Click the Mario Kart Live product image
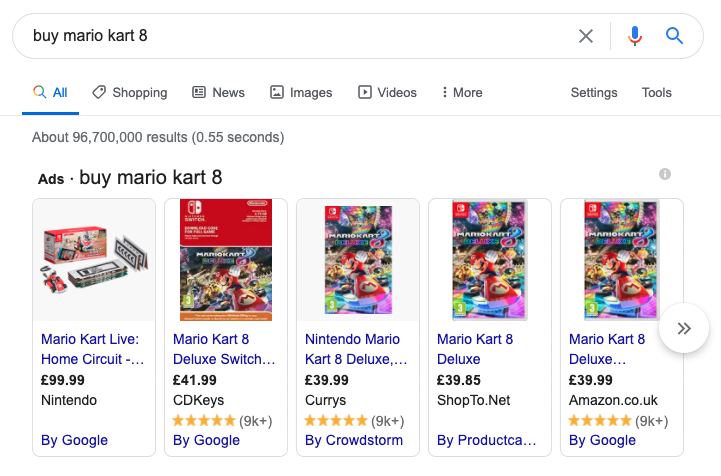The image size is (721, 476). [94, 260]
